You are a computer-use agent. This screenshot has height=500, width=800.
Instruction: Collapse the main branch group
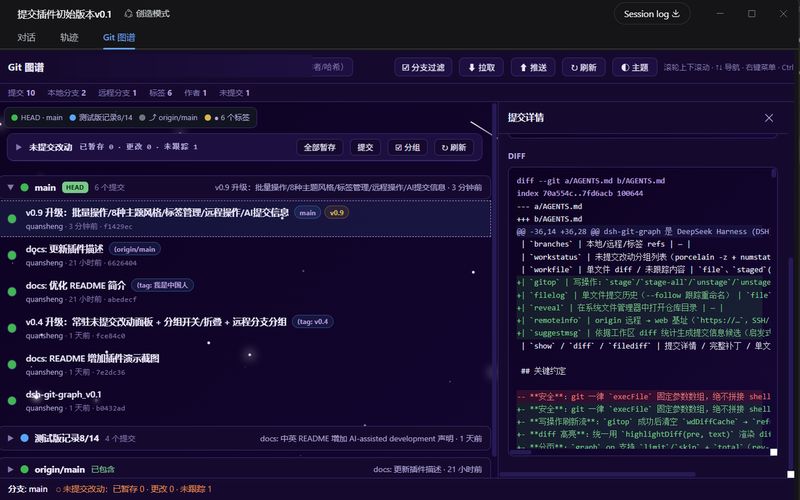(10, 187)
